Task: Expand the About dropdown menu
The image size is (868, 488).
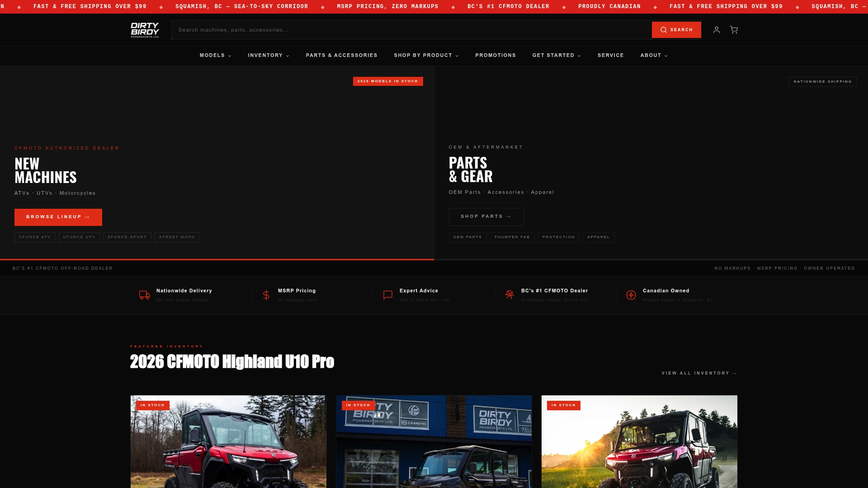Action: pyautogui.click(x=654, y=56)
